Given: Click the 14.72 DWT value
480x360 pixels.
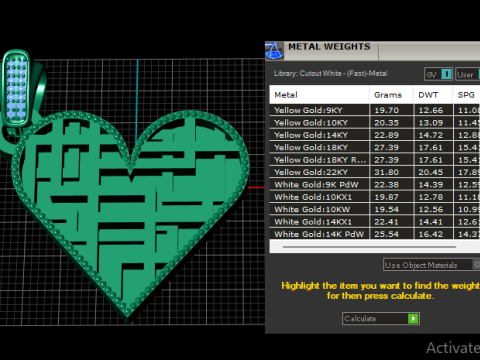Looking at the screenshot, I should pos(431,135).
